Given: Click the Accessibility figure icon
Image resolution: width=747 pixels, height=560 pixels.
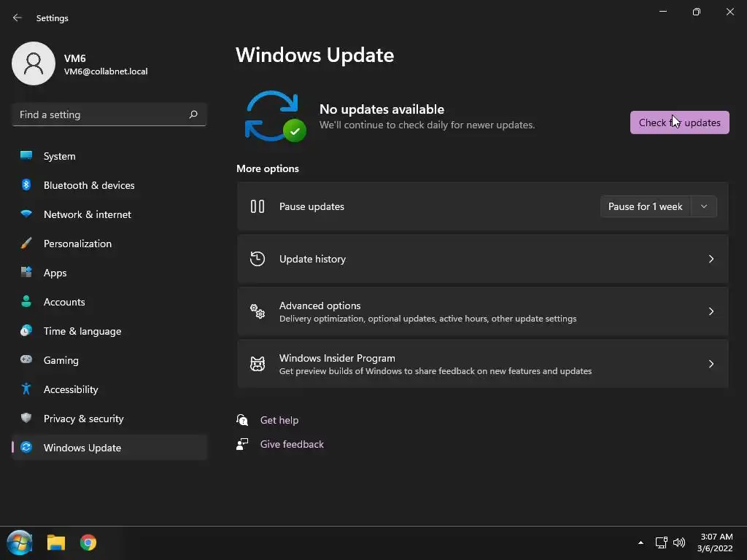Looking at the screenshot, I should tap(26, 389).
